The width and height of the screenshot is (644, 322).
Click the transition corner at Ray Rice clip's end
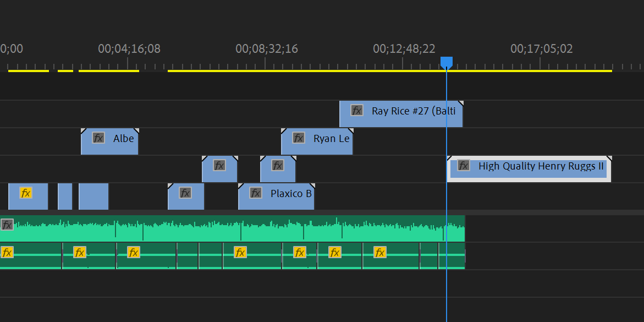pos(461,103)
